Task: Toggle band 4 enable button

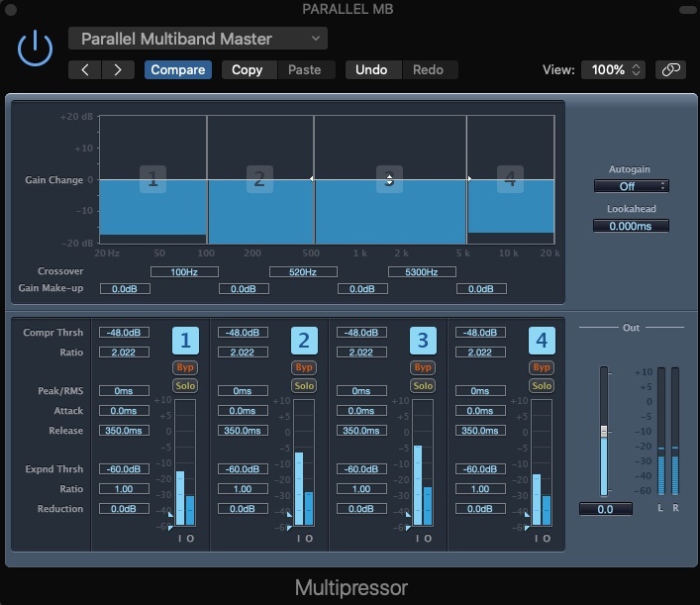Action: tap(542, 341)
